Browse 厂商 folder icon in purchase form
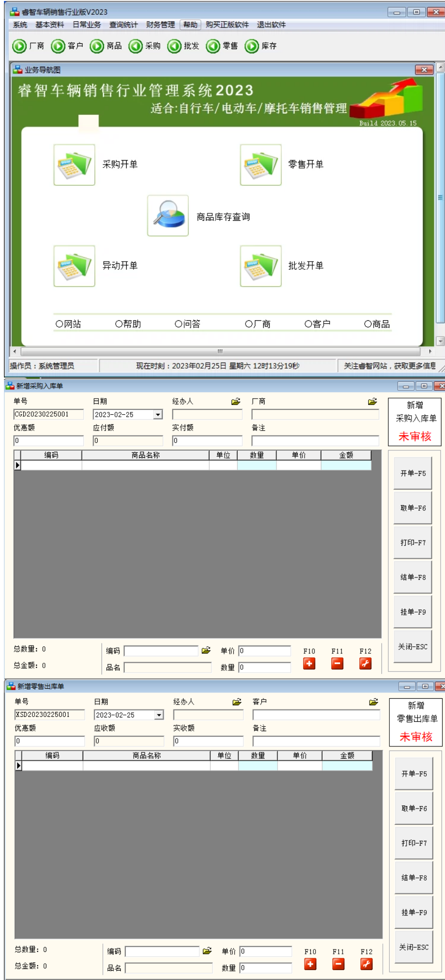 tap(373, 402)
